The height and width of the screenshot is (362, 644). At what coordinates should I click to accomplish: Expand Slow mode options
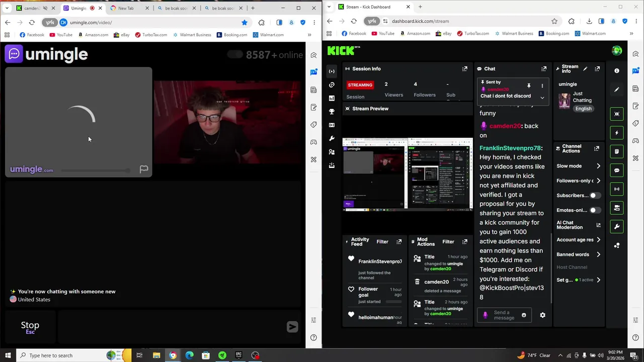coord(598,166)
